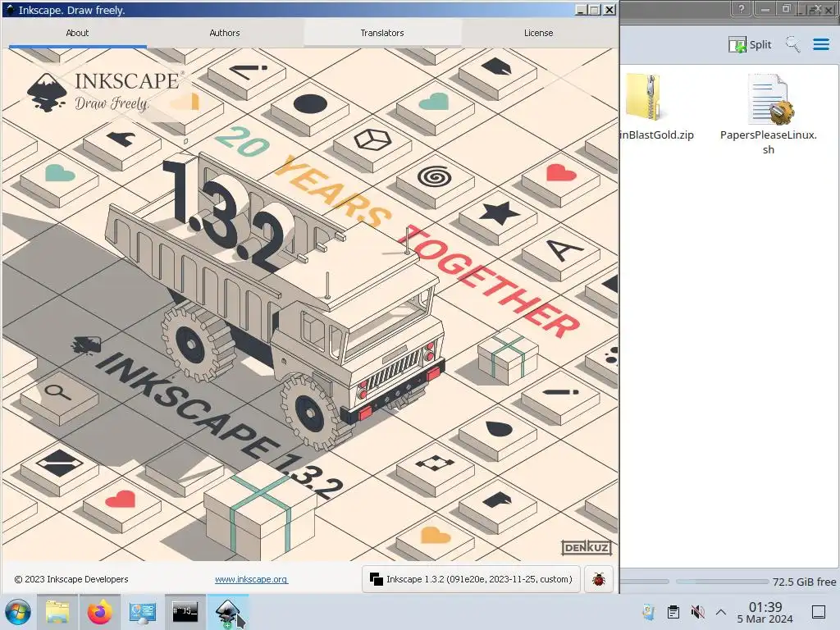Image resolution: width=840 pixels, height=630 pixels.
Task: Select the inBlastGold.zip archive icon
Action: (x=643, y=97)
